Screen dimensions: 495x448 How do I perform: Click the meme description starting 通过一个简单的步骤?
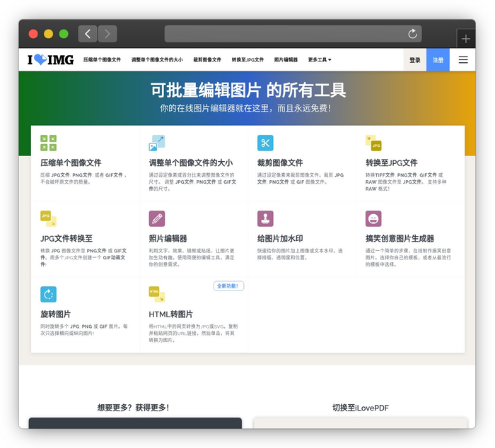[408, 257]
